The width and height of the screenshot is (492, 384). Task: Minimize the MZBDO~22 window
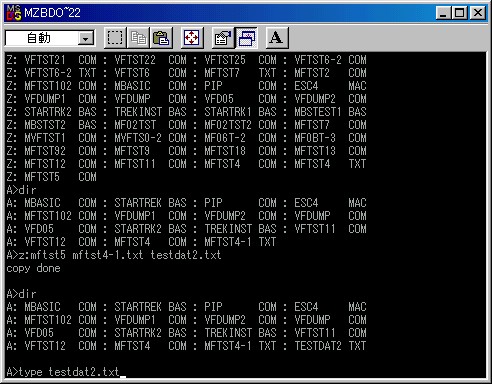pos(443,13)
